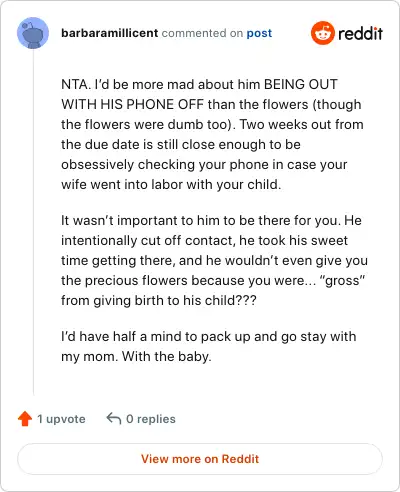Viewport: 400px width, 492px height.
Task: Click the capitalized "BEING OUT" text
Action: 301,84
